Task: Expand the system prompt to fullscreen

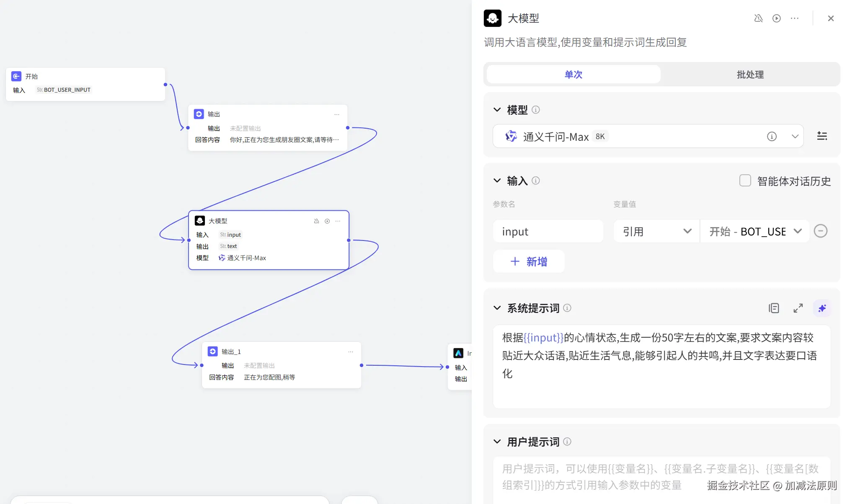Action: coord(798,308)
